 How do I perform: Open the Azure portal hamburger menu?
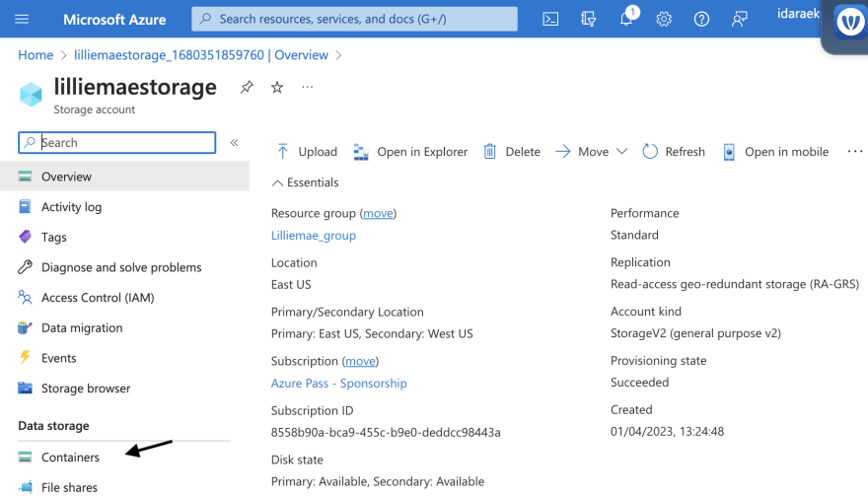click(22, 20)
